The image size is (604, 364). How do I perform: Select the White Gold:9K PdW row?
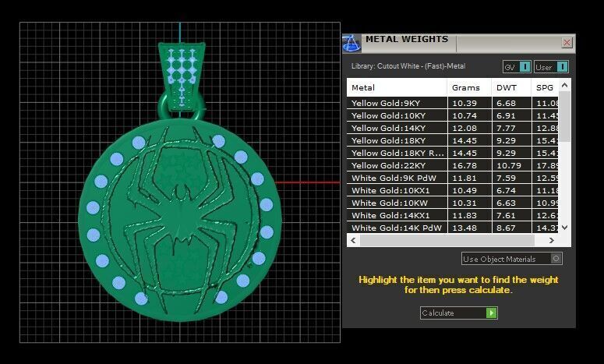pos(453,178)
